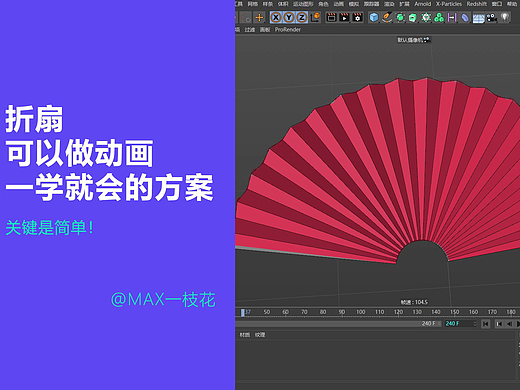The image size is (520, 390).
Task: Click the green extrude cube generator icon
Action: (x=413, y=17)
